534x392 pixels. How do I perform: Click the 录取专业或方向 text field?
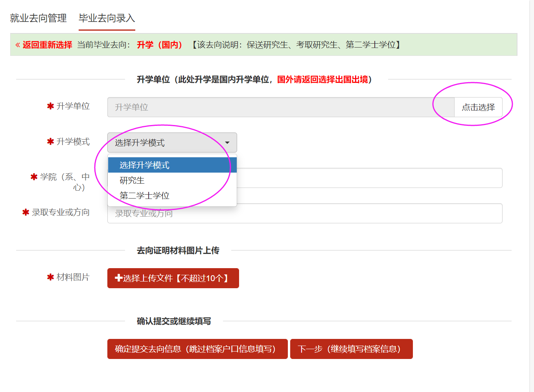305,213
